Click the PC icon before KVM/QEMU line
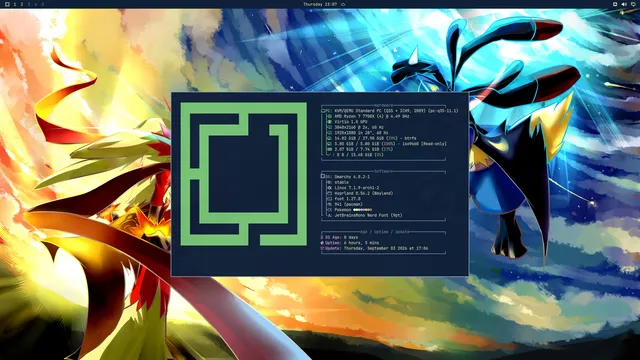This screenshot has height=360, width=640. (323, 111)
